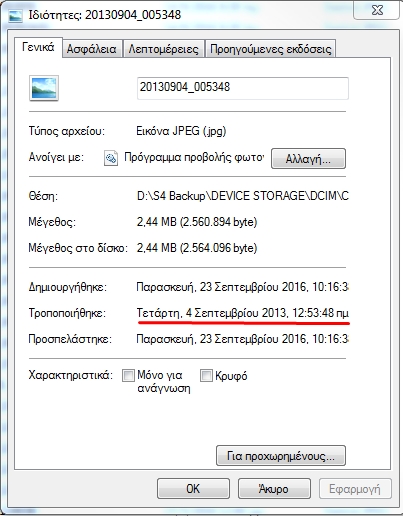Select the Προηγούμενες εκδόσεις tab
Image resolution: width=403 pixels, height=516 pixels.
click(270, 49)
